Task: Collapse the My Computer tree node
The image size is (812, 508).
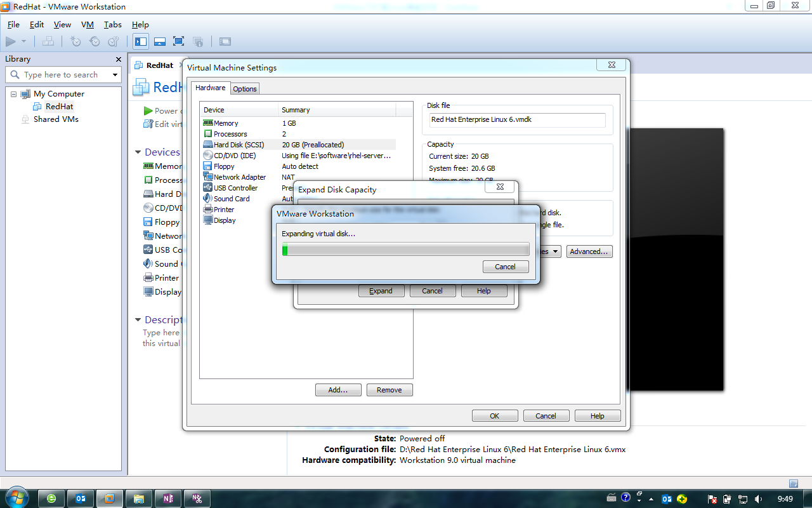Action: tap(13, 94)
